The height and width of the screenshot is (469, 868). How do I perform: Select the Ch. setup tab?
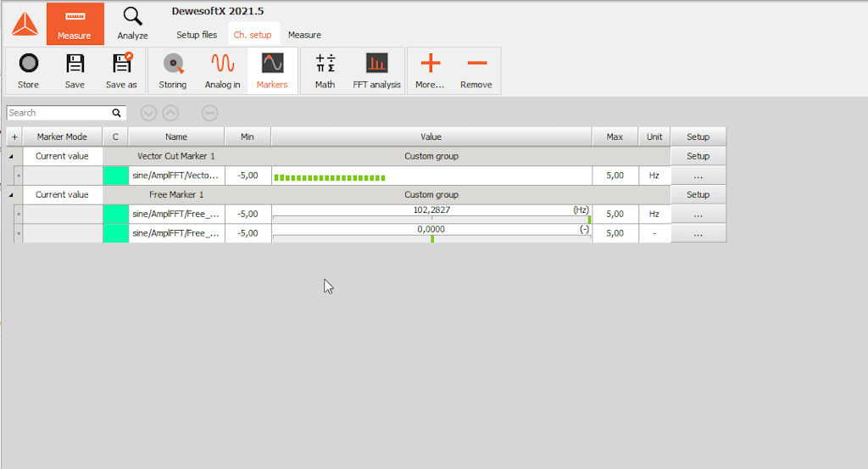point(253,35)
